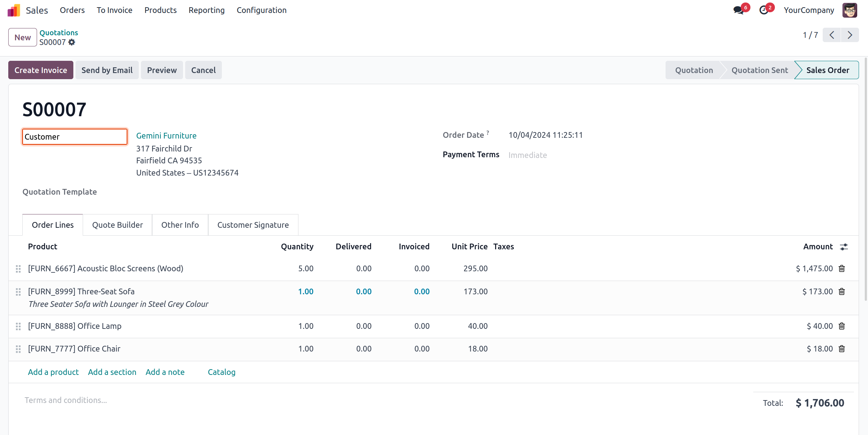
Task: Click the drag handle of Office Chair row
Action: (x=18, y=349)
